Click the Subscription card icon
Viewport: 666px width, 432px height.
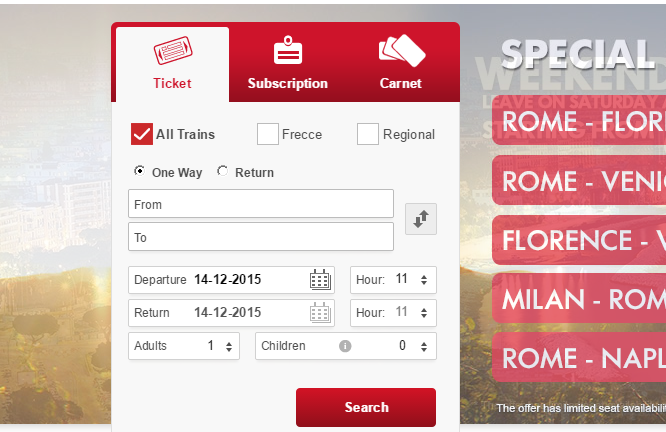[288, 51]
